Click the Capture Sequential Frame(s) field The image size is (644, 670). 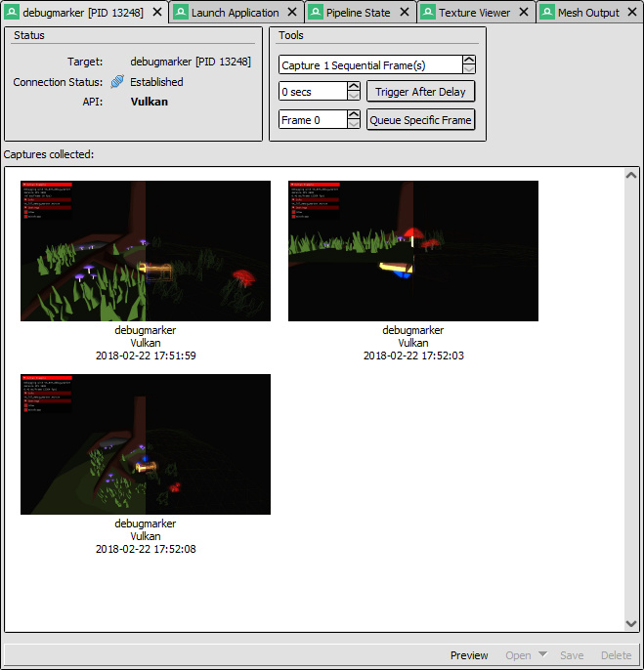point(370,64)
